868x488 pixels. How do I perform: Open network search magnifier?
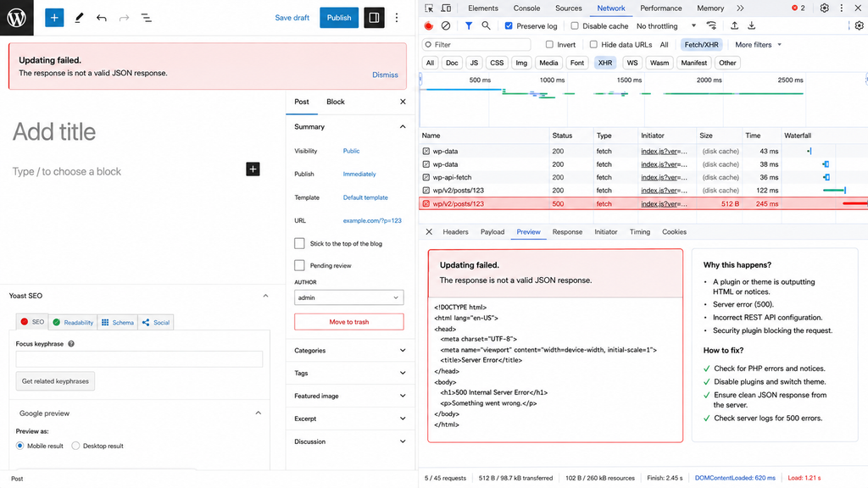click(x=486, y=25)
